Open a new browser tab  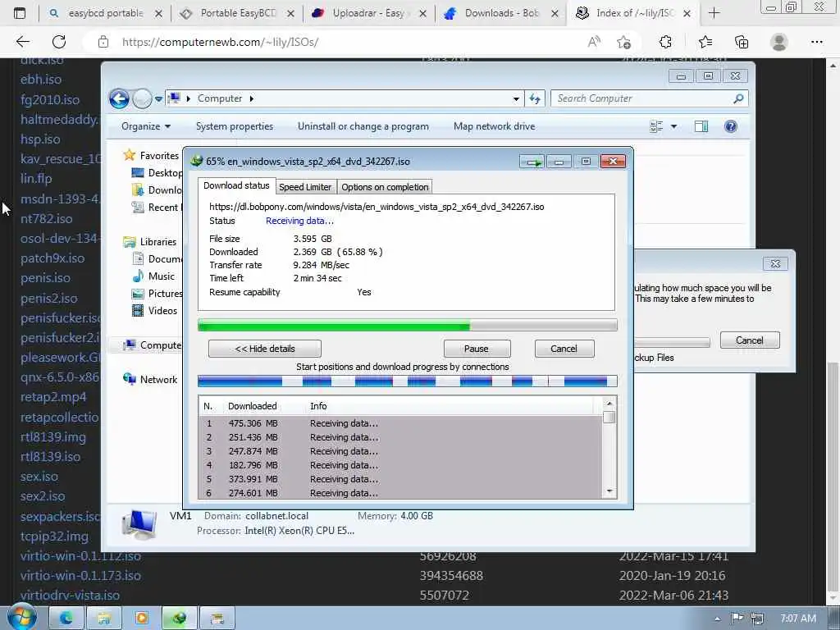[x=714, y=13]
